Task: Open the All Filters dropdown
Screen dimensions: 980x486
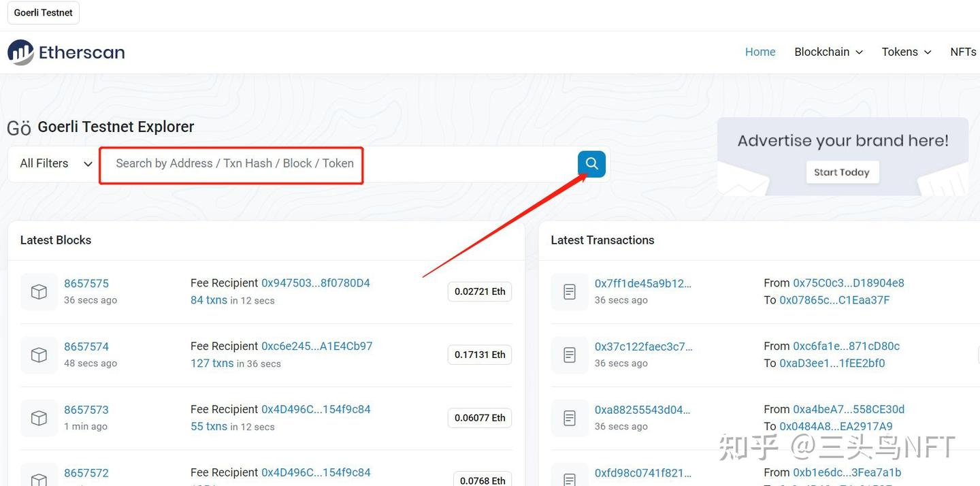Action: (56, 163)
